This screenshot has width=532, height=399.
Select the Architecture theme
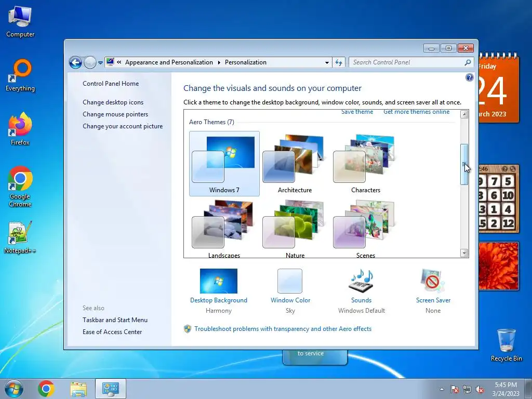tap(295, 164)
